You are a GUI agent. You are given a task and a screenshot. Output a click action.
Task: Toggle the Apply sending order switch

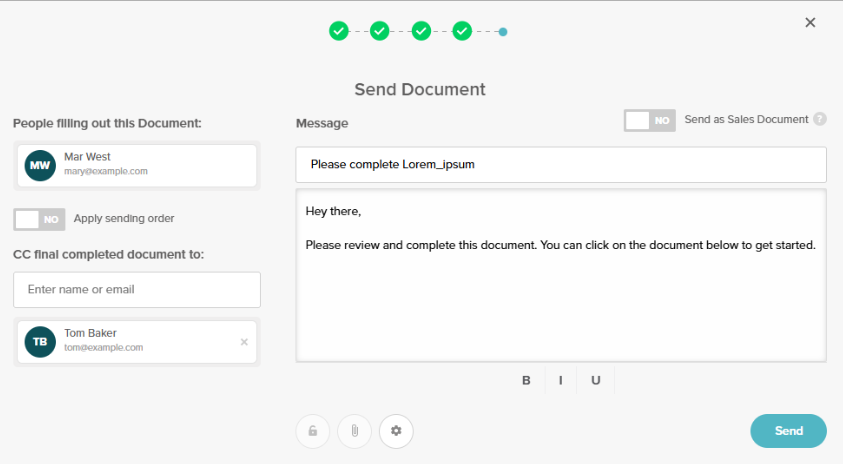(x=39, y=219)
